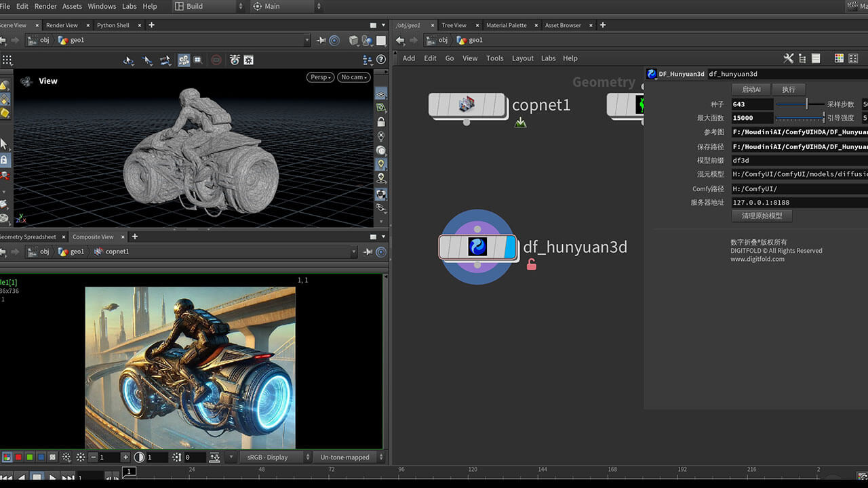Click the network editor parameter list icon

pyautogui.click(x=816, y=59)
